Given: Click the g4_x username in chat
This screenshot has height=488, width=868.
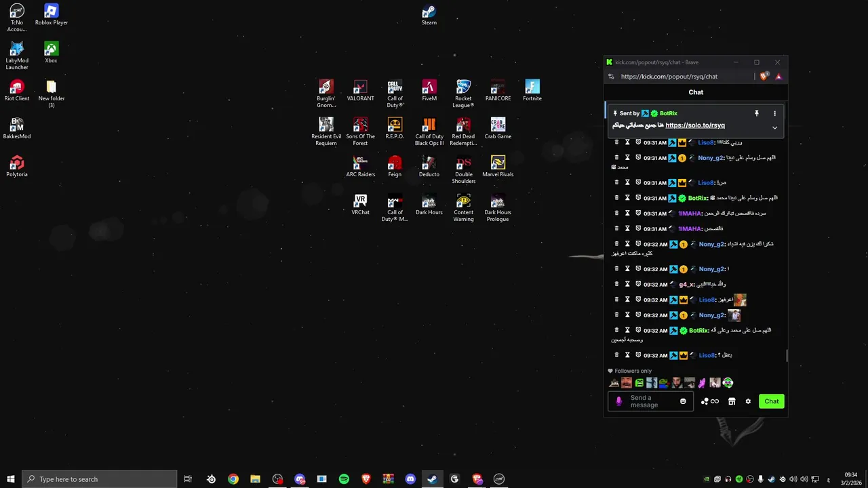Looking at the screenshot, I should click(x=686, y=285).
